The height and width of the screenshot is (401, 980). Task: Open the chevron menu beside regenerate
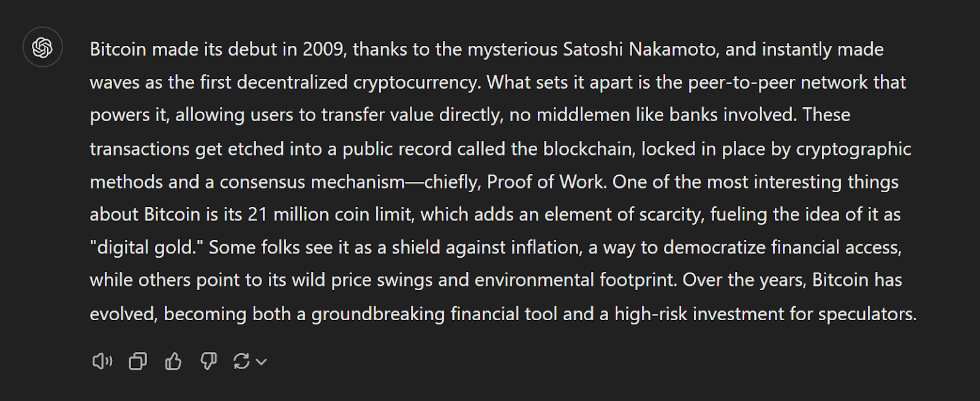262,362
